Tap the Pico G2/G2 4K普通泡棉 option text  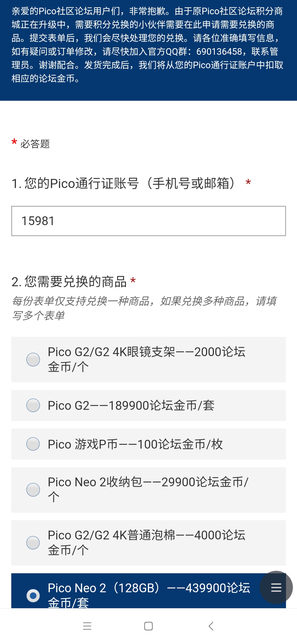pyautogui.click(x=146, y=542)
